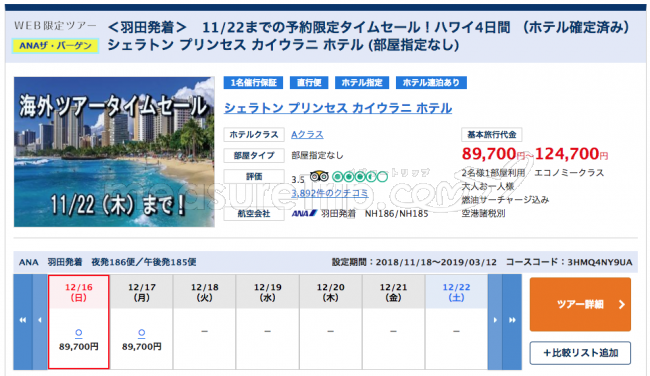Open the シェラトン プリンセス カイウラニ ホテル link
The width and height of the screenshot is (650, 376).
click(338, 108)
